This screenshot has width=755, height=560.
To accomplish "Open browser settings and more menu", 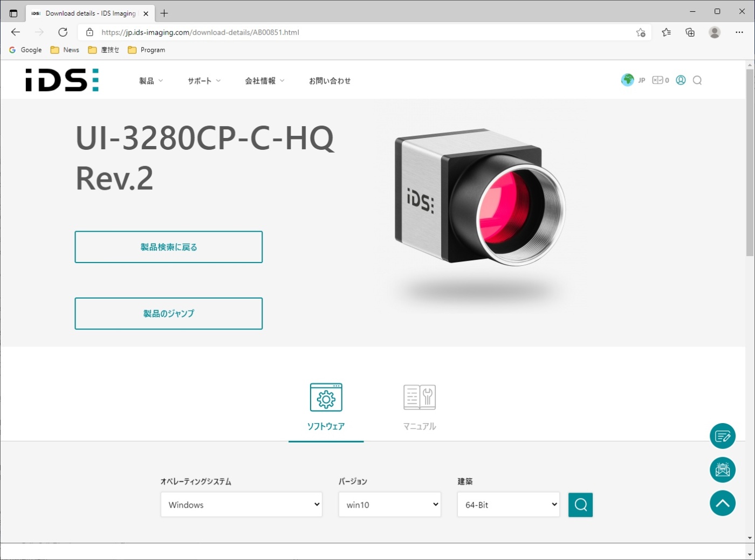I will click(x=739, y=32).
